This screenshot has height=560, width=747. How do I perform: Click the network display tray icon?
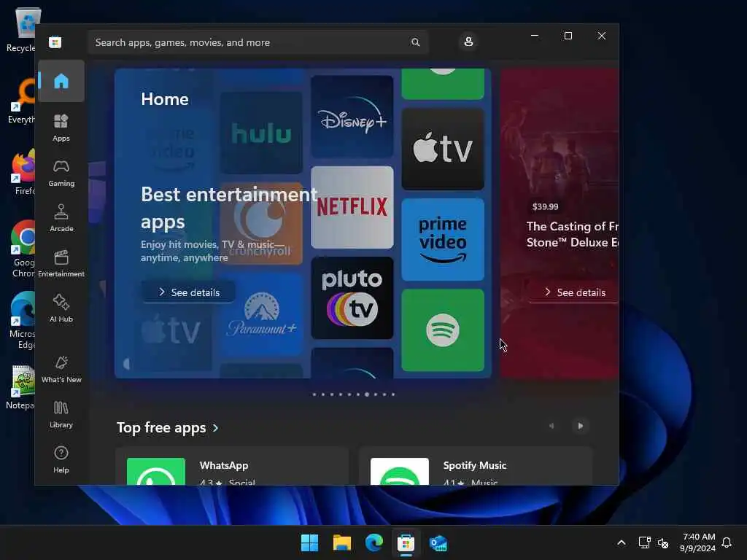coord(644,542)
